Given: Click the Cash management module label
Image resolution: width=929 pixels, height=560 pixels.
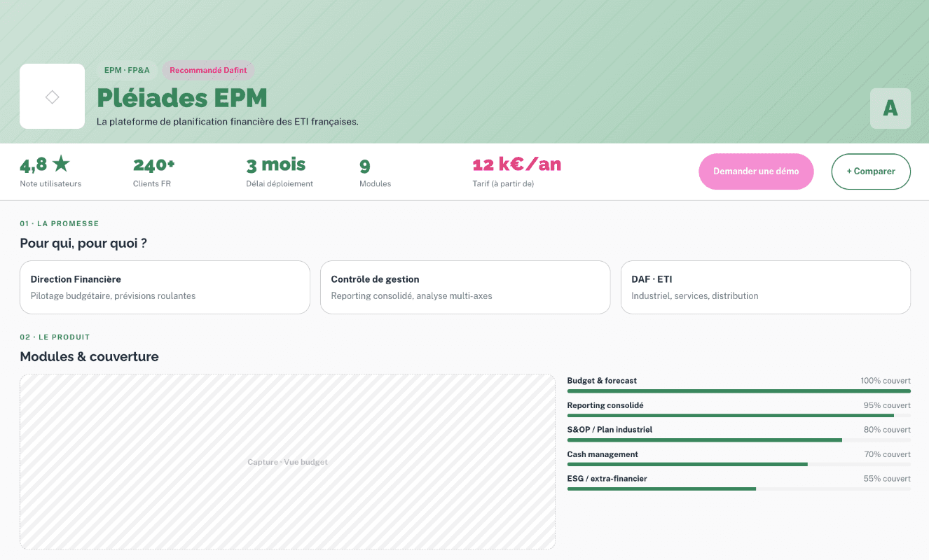Looking at the screenshot, I should tap(603, 454).
